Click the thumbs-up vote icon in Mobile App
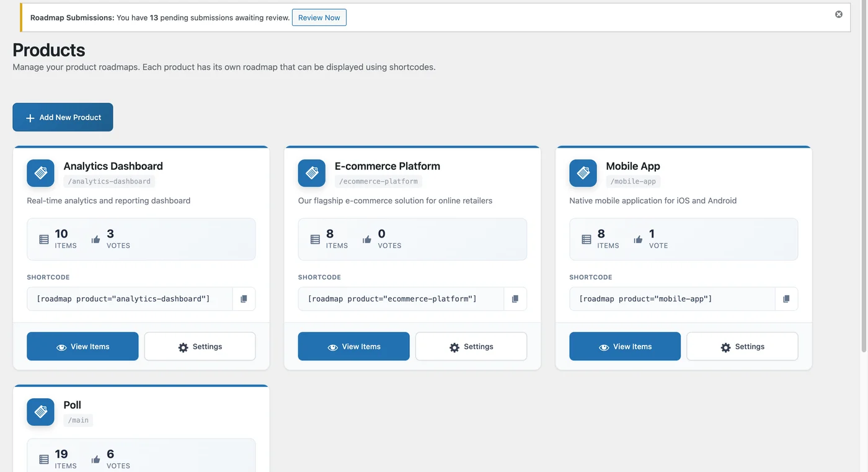 click(x=638, y=239)
